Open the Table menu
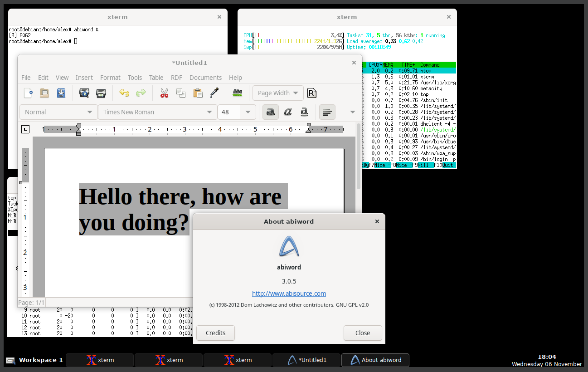 (x=156, y=78)
